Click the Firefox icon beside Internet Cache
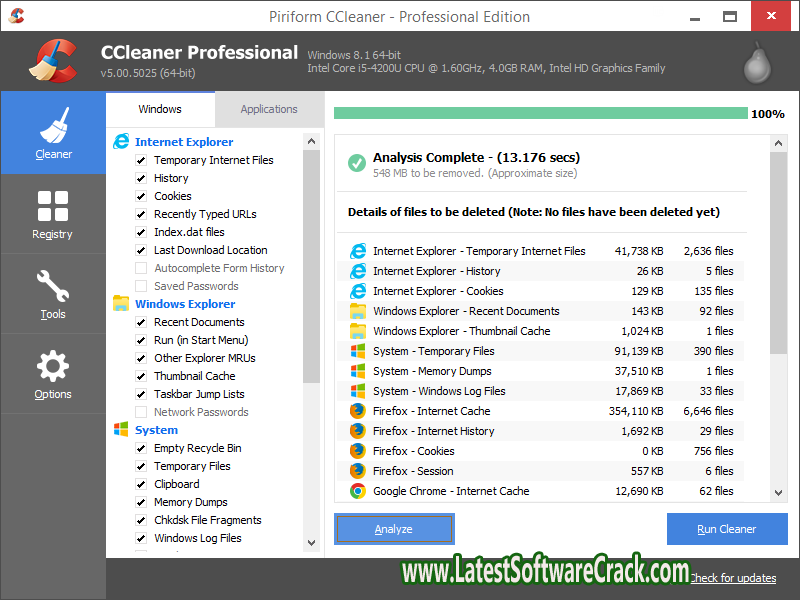 pos(357,411)
